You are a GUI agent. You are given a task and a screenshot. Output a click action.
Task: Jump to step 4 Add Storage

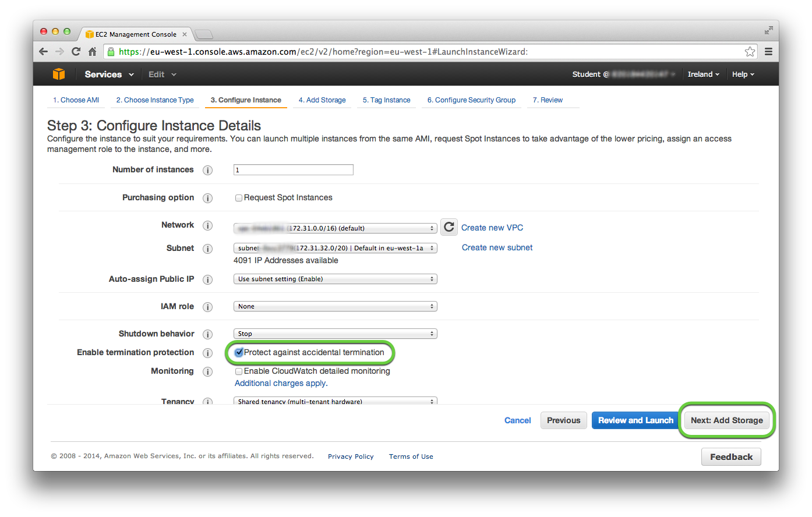tap(322, 100)
